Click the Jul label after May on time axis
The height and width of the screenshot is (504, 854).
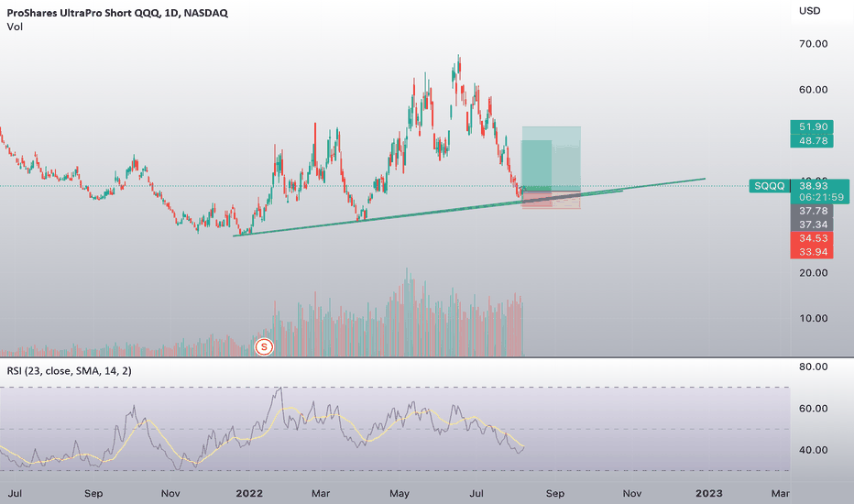(x=476, y=494)
